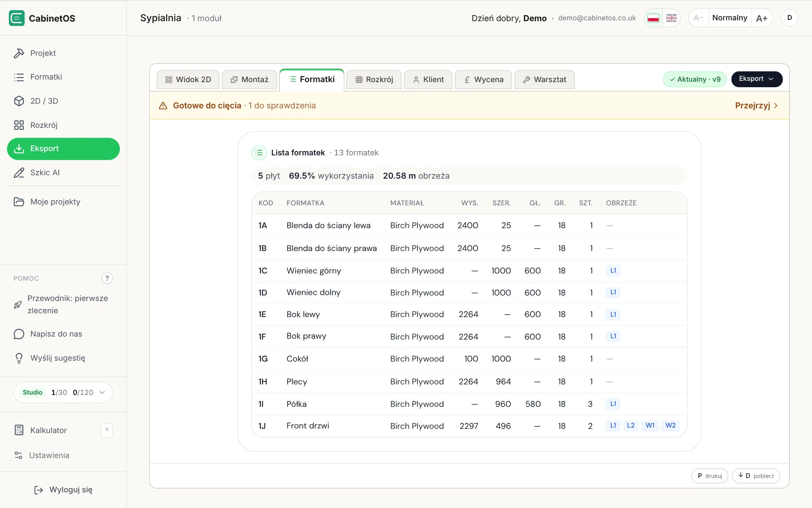Open the Wycena tab
This screenshot has height=508, width=812.
(x=483, y=80)
